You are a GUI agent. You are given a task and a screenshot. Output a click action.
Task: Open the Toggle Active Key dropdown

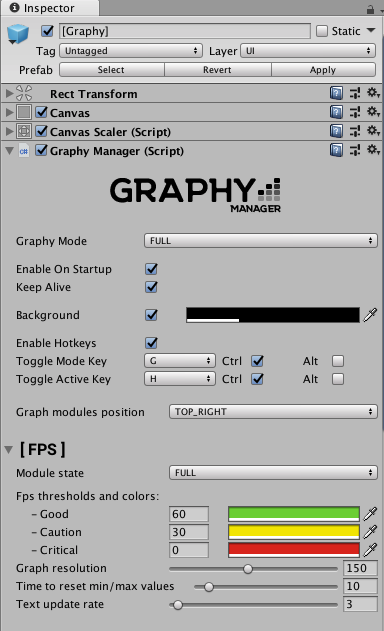pyautogui.click(x=180, y=379)
